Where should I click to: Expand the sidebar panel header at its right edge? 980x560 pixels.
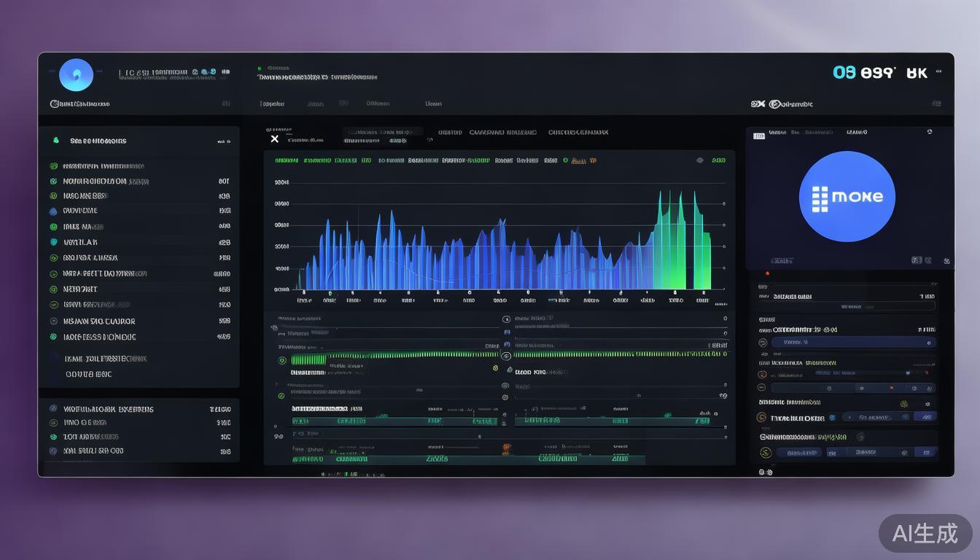pos(223,141)
